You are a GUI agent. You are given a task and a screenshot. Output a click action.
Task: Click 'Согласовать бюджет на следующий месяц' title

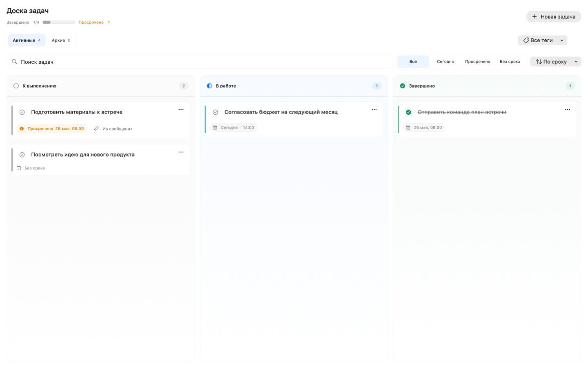281,112
